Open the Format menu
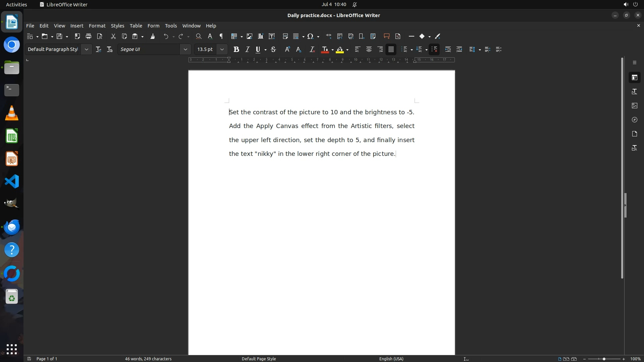 point(97,26)
